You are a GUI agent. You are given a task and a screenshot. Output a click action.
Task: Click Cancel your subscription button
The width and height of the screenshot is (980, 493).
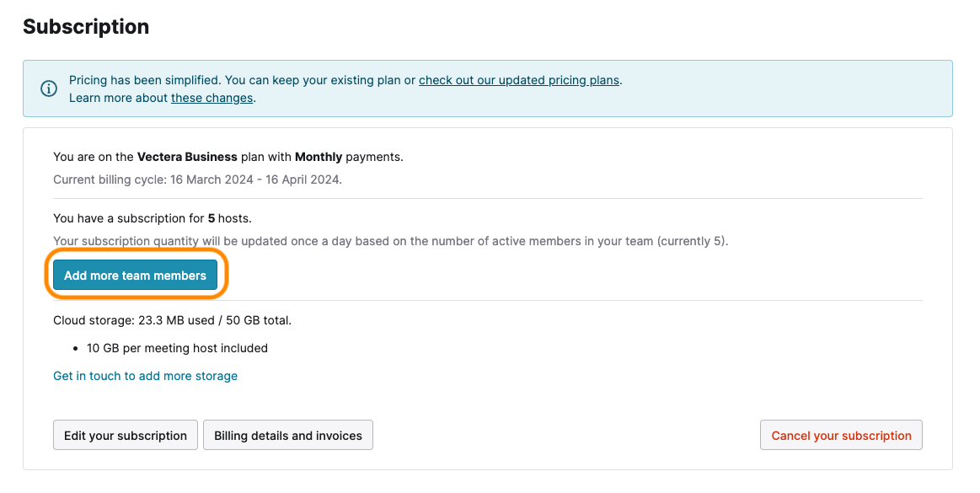(x=841, y=435)
